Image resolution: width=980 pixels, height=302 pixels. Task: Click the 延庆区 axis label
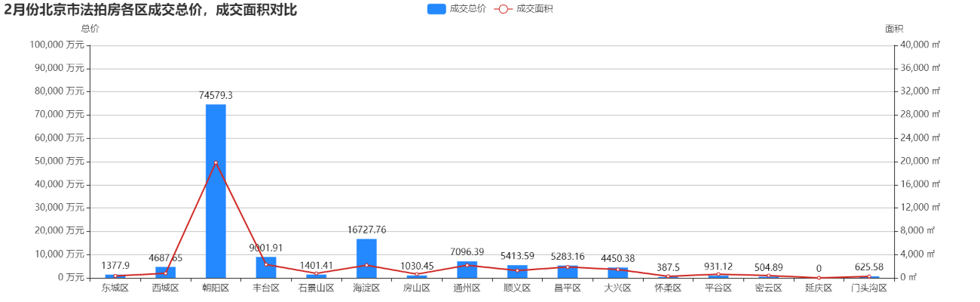(819, 288)
